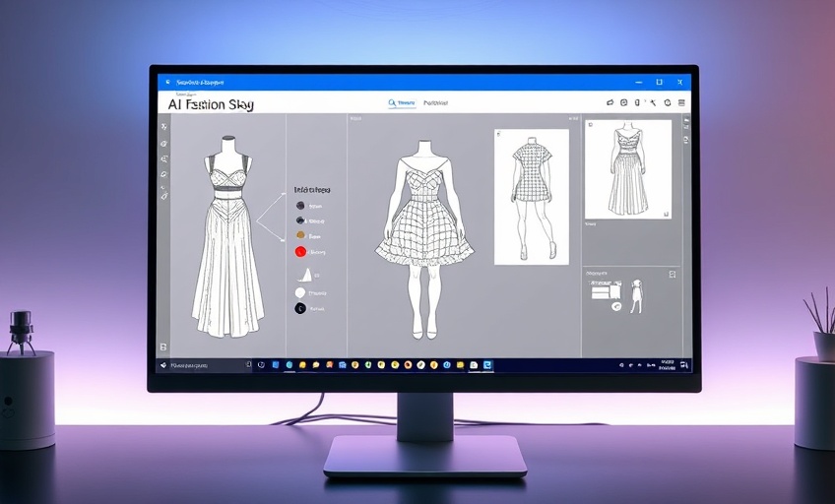Select the active tab beside search icon
This screenshot has width=835, height=504.
(x=406, y=102)
